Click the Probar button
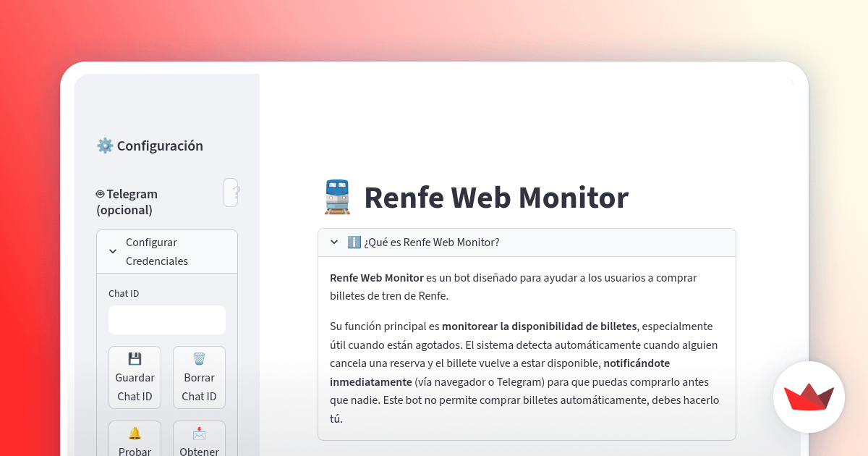Image resolution: width=868 pixels, height=456 pixels. click(135, 442)
